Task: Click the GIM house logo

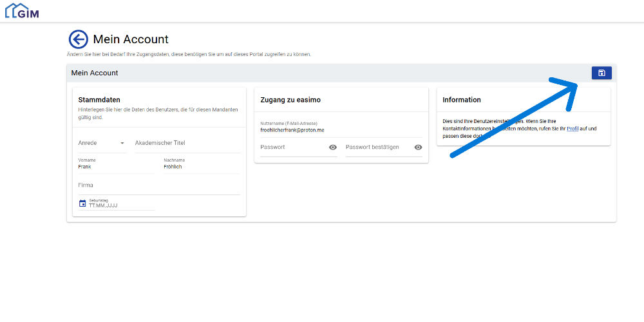Action: 21,10
